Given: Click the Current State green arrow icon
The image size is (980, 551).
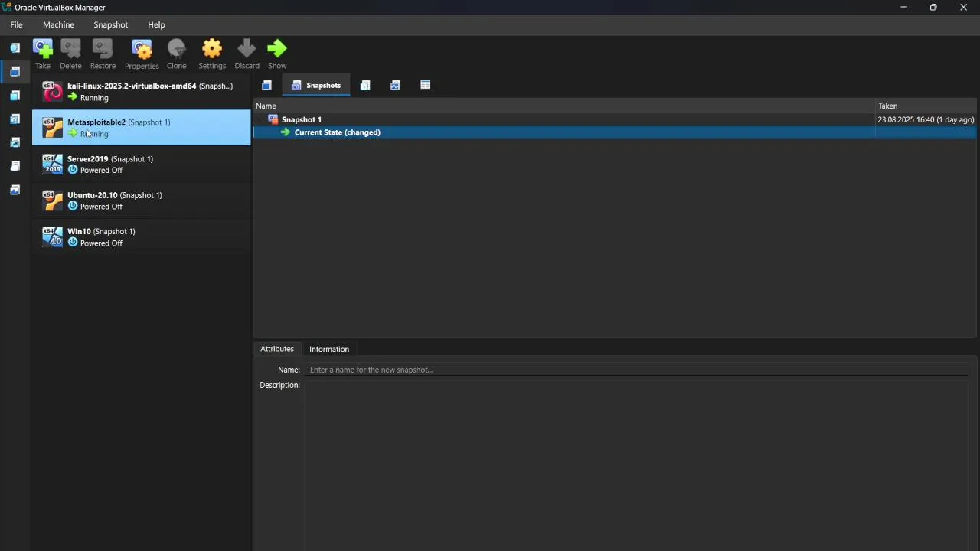Looking at the screenshot, I should [x=286, y=132].
